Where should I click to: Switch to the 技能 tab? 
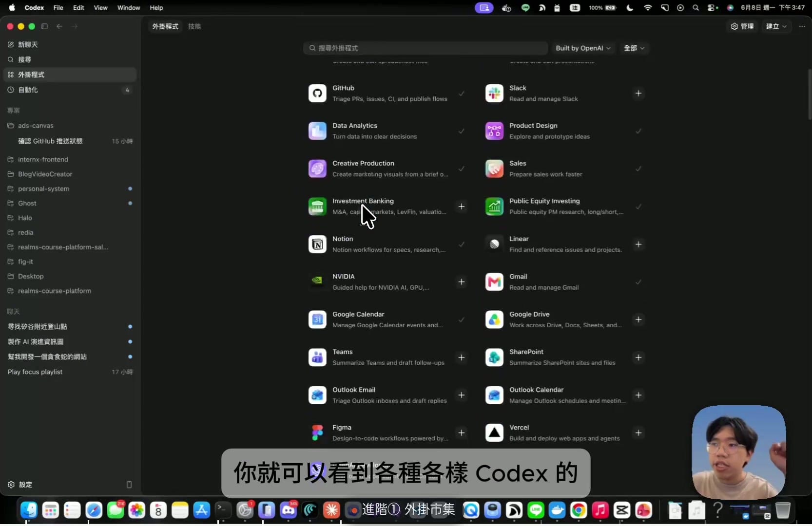194,26
